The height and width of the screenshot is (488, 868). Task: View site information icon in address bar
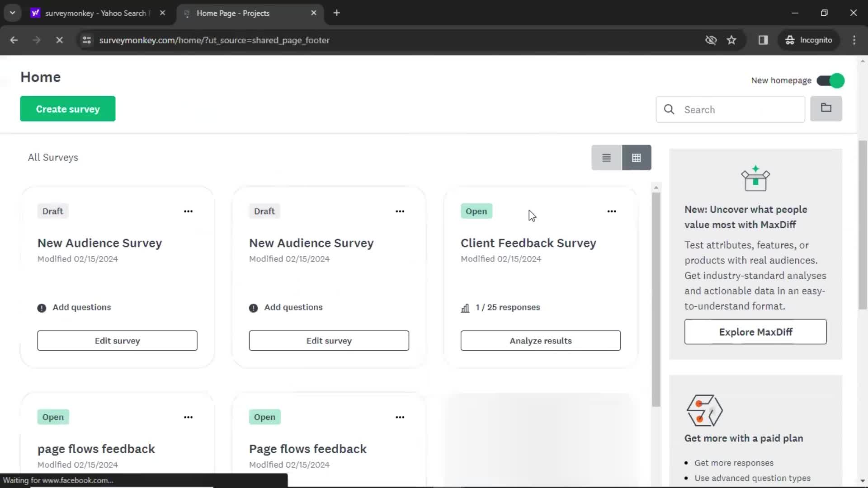point(87,40)
